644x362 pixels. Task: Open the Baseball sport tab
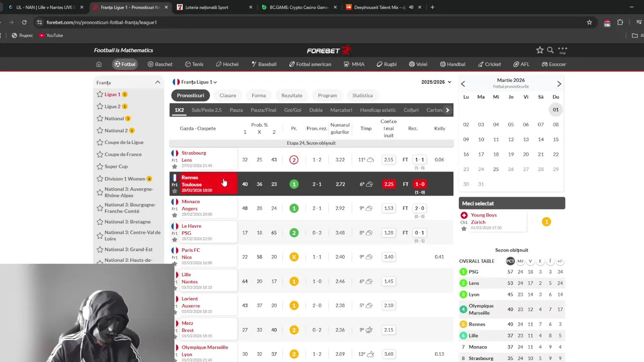(263, 64)
